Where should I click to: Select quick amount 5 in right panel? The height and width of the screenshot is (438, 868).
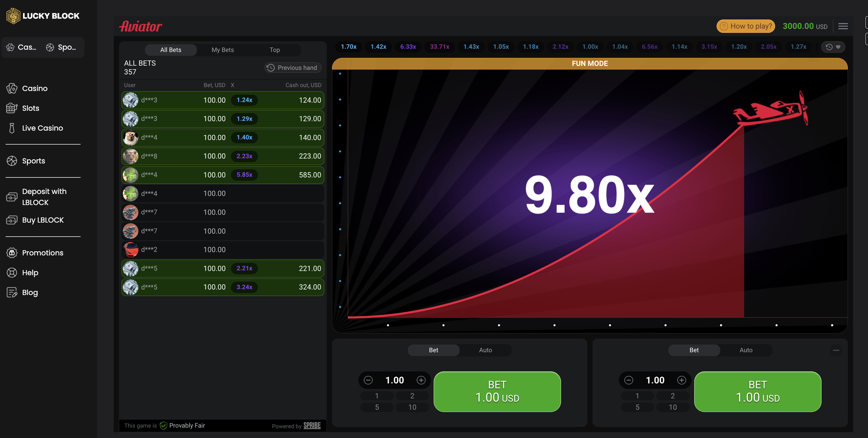637,407
